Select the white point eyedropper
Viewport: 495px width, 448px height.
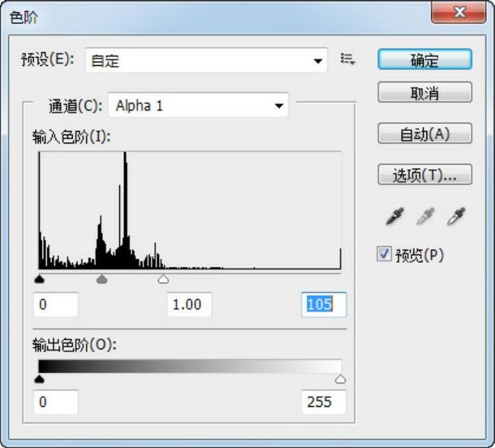pos(456,217)
